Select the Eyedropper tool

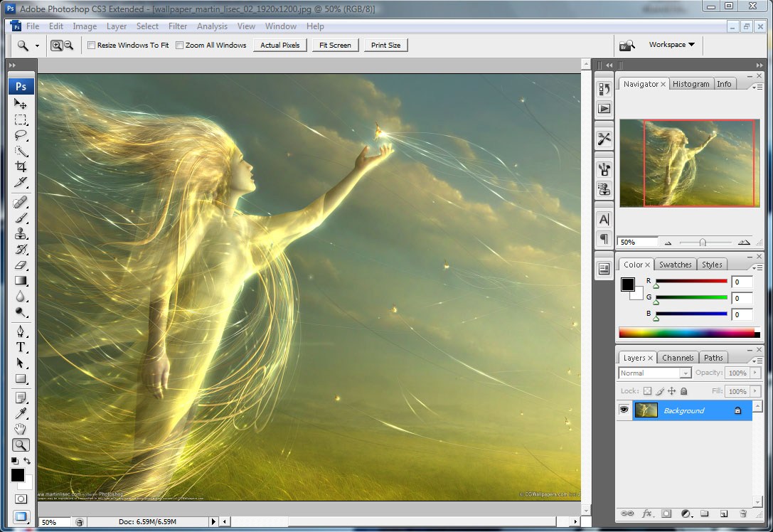[21, 413]
